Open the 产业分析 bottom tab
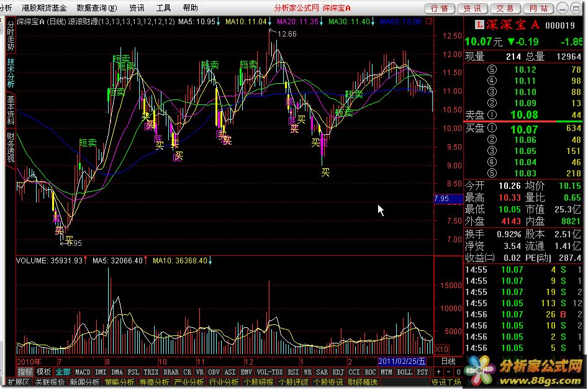Viewport: 588px width, 390px height. click(189, 382)
